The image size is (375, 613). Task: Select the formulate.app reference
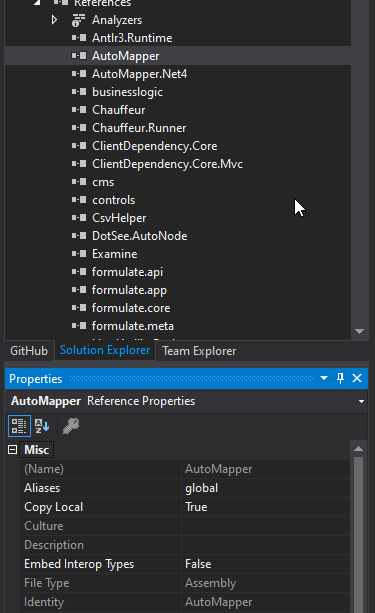tap(129, 290)
